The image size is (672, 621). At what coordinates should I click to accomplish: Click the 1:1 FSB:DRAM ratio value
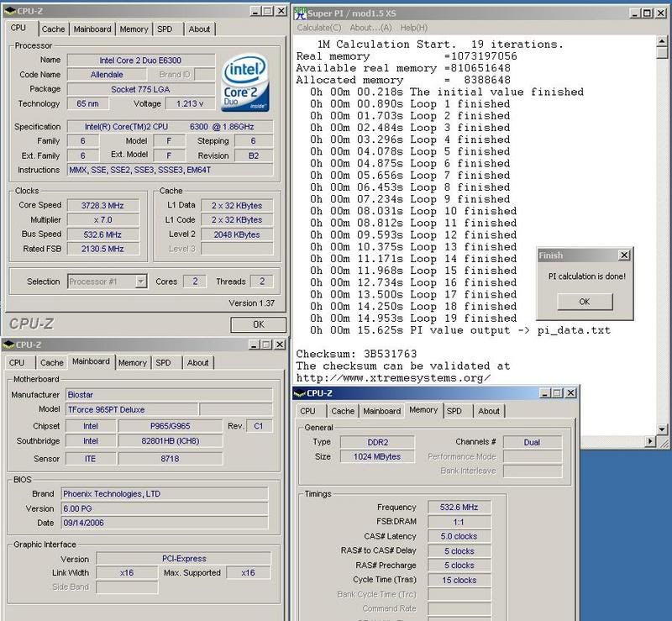point(459,522)
